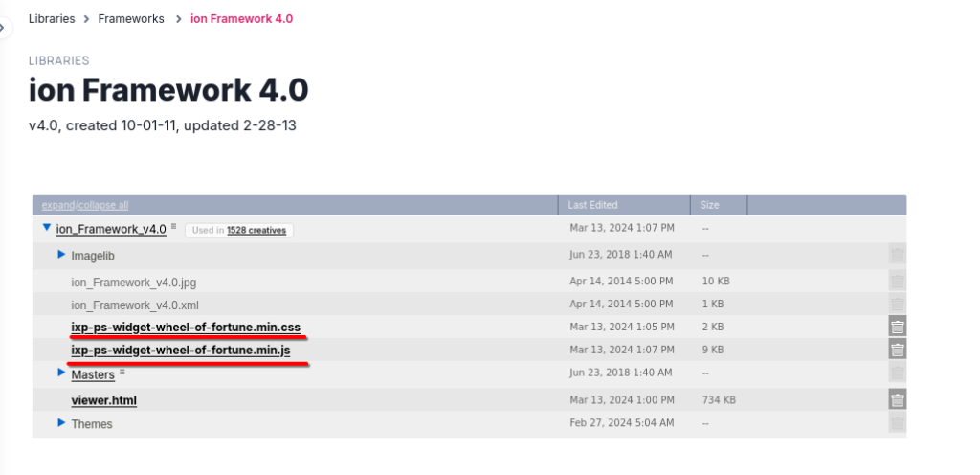
Task: Click the trash icon beside viewer.html
Action: (x=897, y=400)
